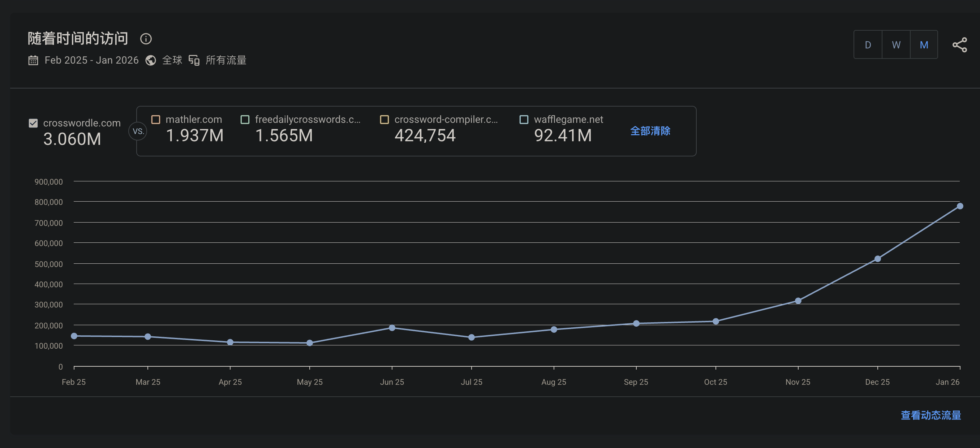Click the info icon beside the chart title
The height and width of the screenshot is (448, 980).
(x=146, y=39)
